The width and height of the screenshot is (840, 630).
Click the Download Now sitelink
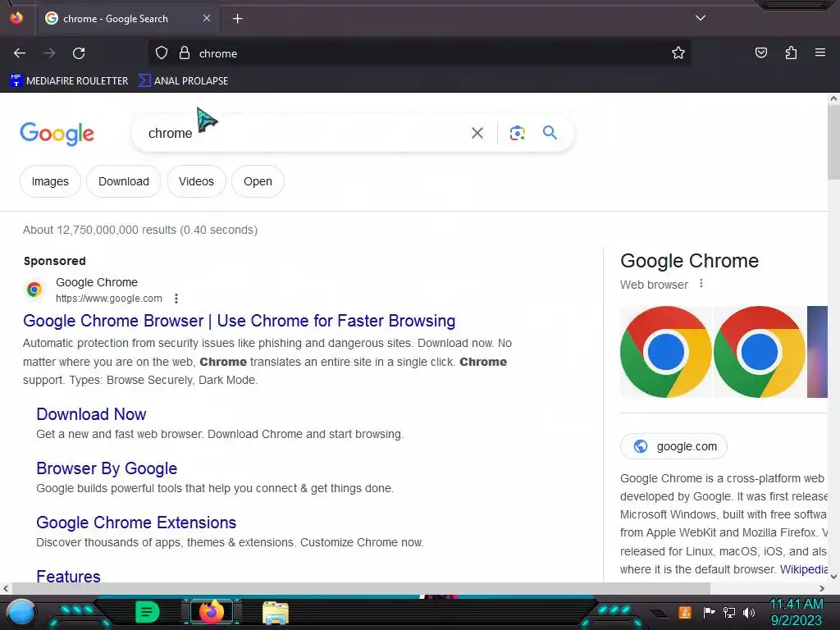pyautogui.click(x=91, y=414)
